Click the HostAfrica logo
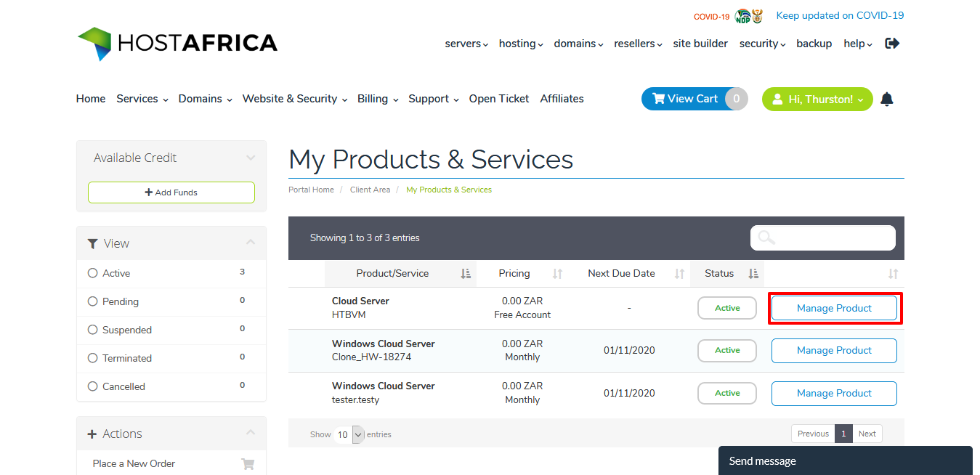This screenshot has height=475, width=980. pyautogui.click(x=177, y=44)
